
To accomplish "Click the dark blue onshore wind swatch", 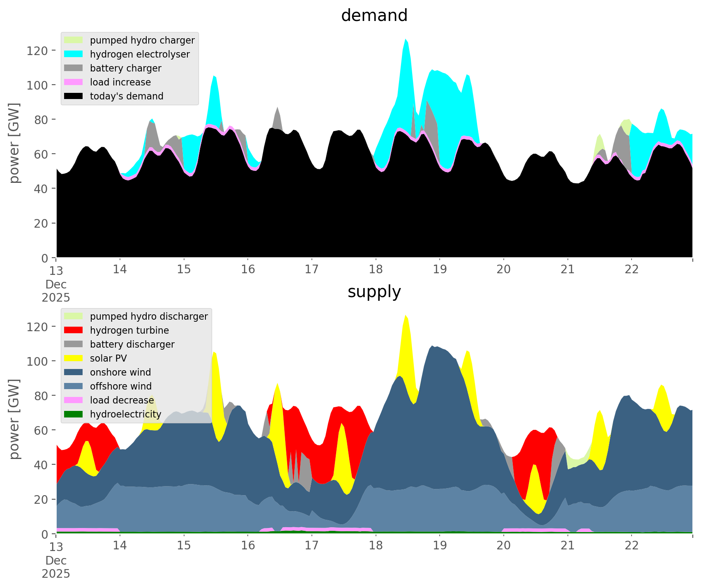I will tap(74, 372).
